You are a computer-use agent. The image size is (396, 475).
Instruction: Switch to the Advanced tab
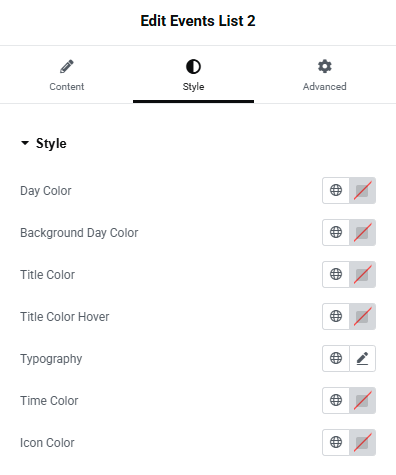(x=325, y=75)
